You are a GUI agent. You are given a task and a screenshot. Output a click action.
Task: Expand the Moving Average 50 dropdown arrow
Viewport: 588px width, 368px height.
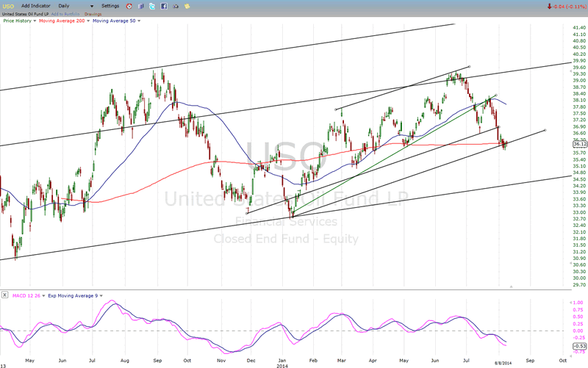[x=139, y=21]
